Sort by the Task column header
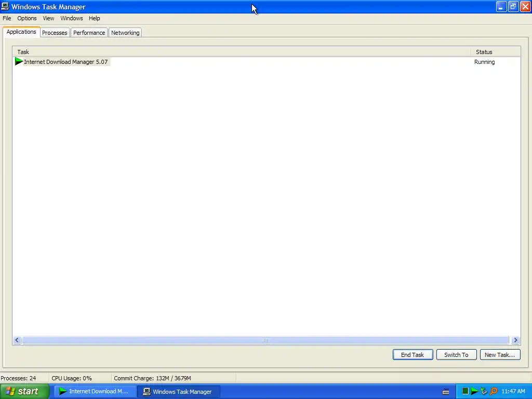The height and width of the screenshot is (399, 532). point(242,52)
